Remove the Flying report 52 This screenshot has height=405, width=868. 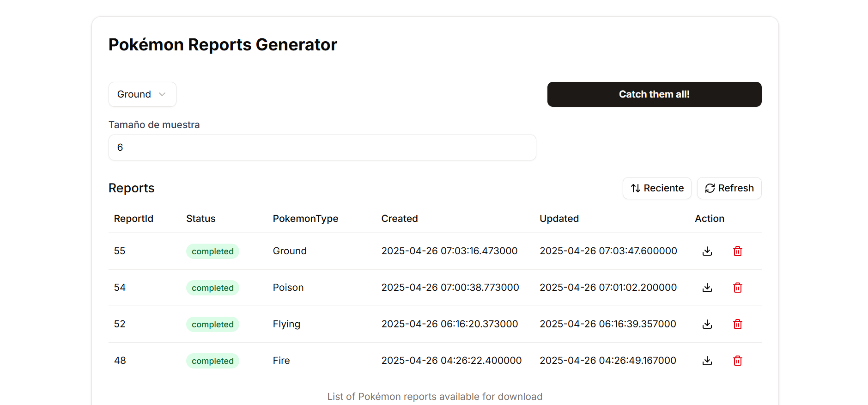pos(737,324)
